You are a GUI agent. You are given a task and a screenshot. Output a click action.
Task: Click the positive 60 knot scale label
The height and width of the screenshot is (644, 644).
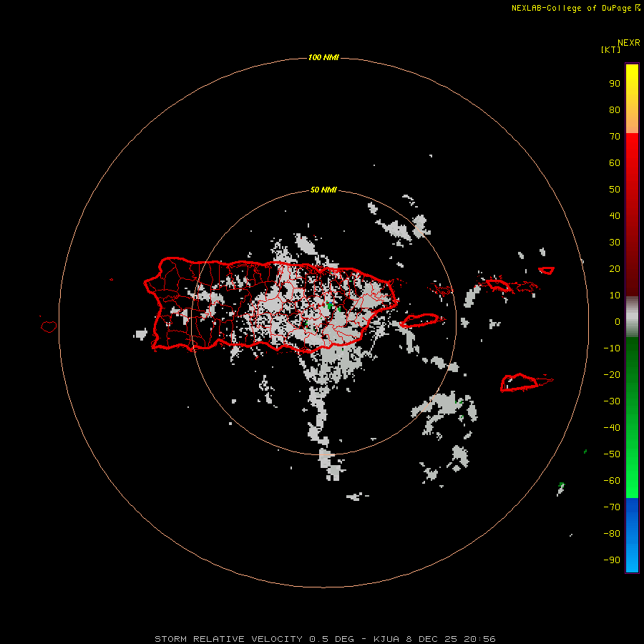point(615,163)
